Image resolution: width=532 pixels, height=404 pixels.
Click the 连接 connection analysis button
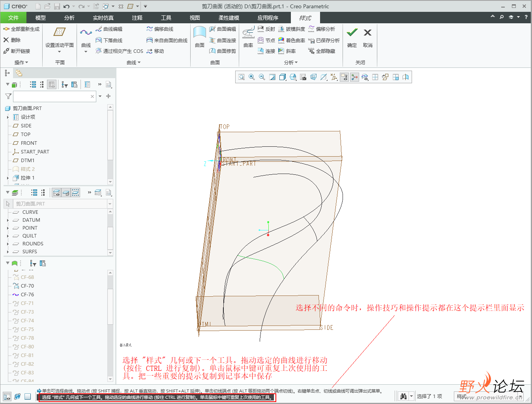tap(266, 51)
